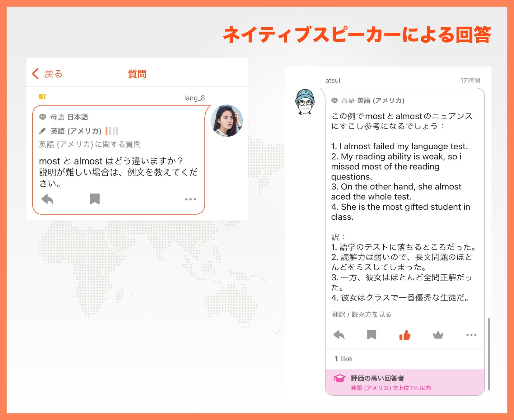Open more options on the question card
The height and width of the screenshot is (420, 514).
[190, 199]
